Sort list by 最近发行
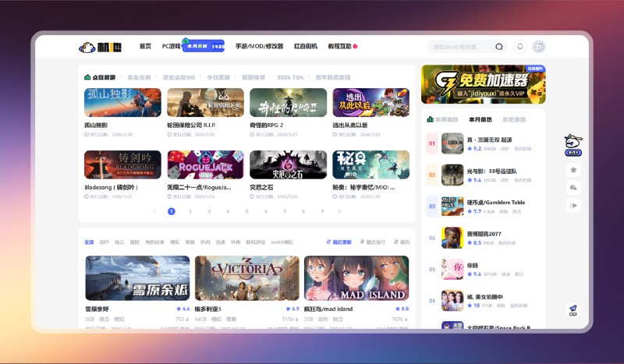This screenshot has height=364, width=624. point(373,242)
